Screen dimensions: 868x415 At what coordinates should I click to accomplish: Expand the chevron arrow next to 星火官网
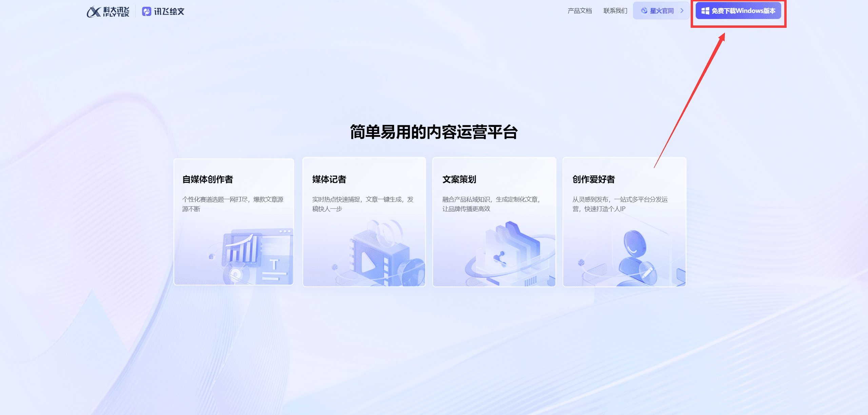(682, 11)
